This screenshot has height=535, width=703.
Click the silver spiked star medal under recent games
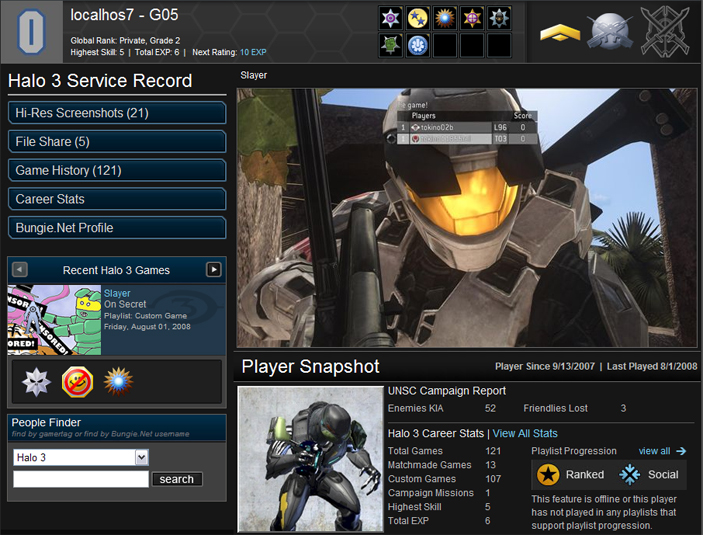(37, 381)
